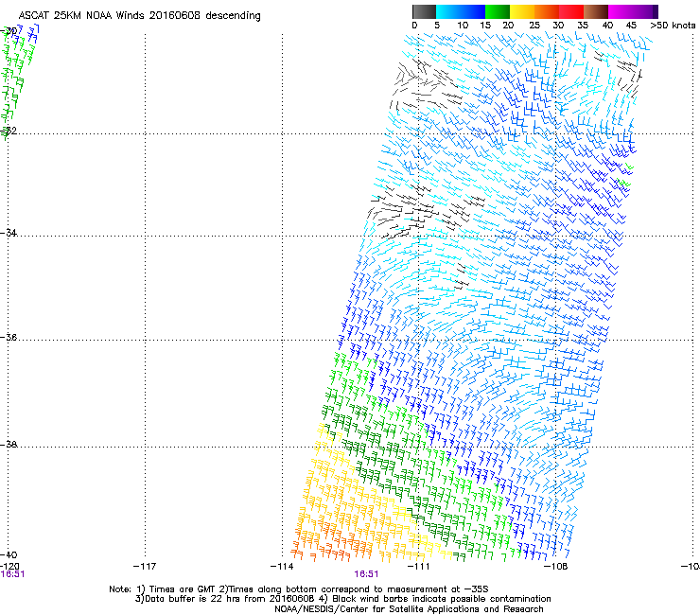Click the '45' legend scale number

point(631,26)
